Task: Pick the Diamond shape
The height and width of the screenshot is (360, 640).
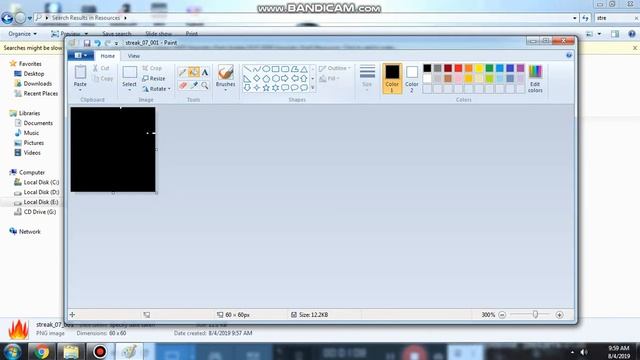Action: coord(257,78)
